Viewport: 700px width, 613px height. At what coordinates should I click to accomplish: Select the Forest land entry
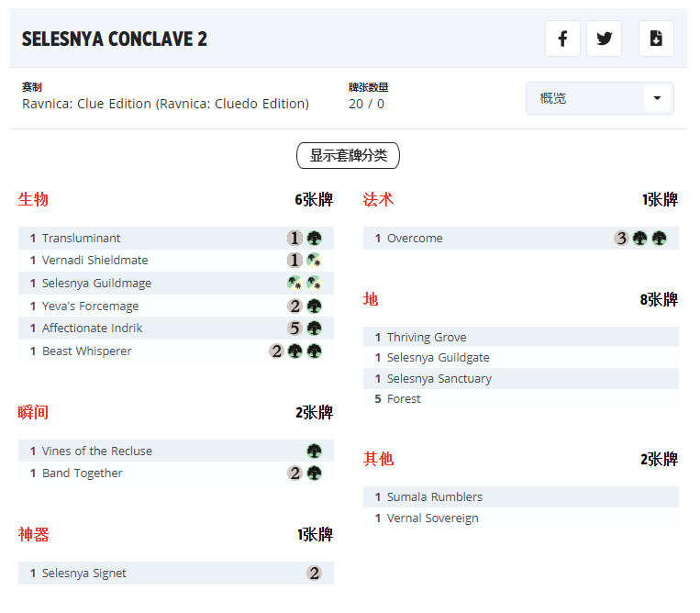click(404, 399)
